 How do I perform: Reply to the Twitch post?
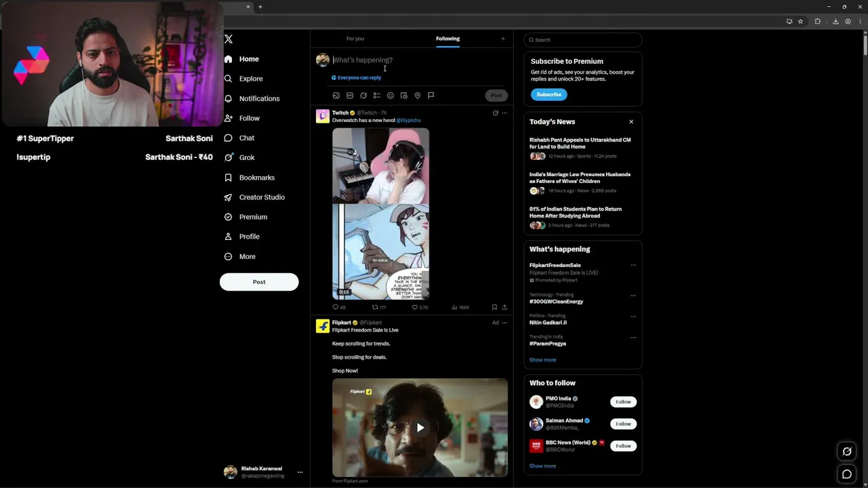click(338, 307)
